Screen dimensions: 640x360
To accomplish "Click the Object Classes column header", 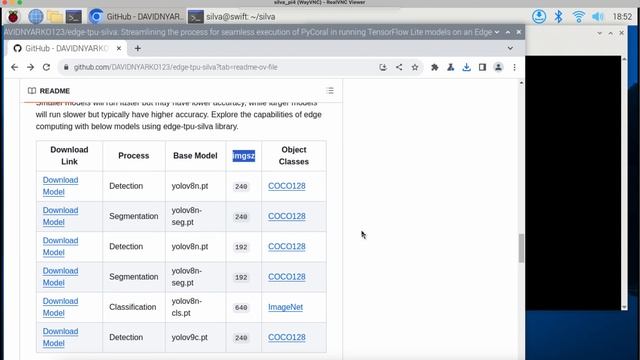I will tap(294, 156).
